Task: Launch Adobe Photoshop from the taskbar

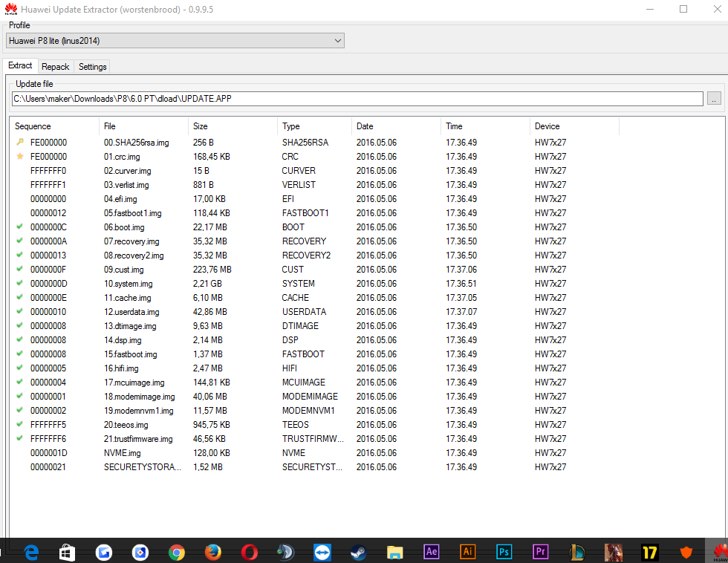Action: tap(504, 551)
